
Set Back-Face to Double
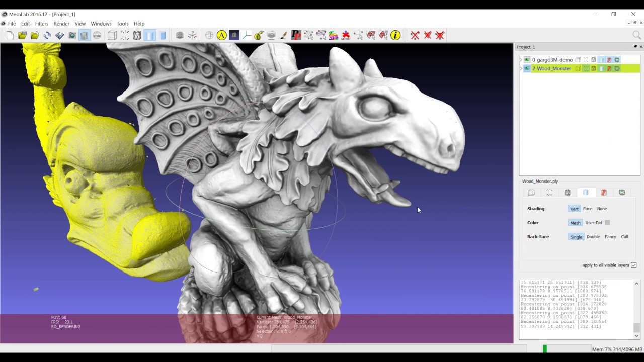593,237
